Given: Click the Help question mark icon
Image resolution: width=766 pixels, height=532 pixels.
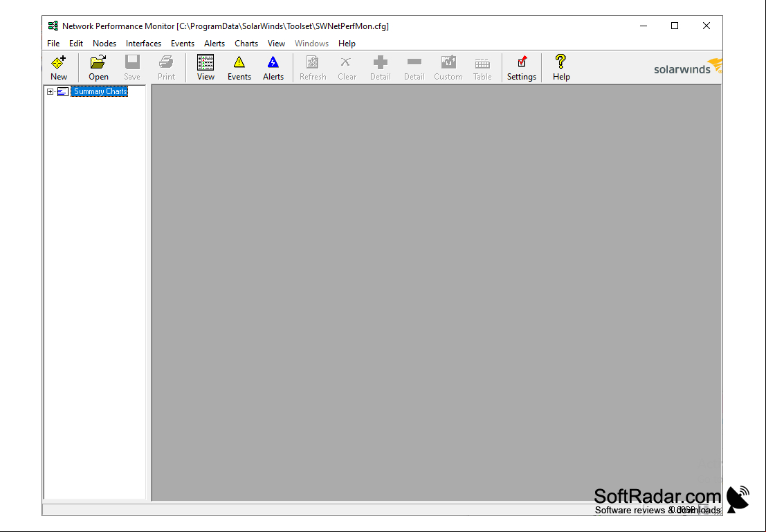Looking at the screenshot, I should coord(560,62).
